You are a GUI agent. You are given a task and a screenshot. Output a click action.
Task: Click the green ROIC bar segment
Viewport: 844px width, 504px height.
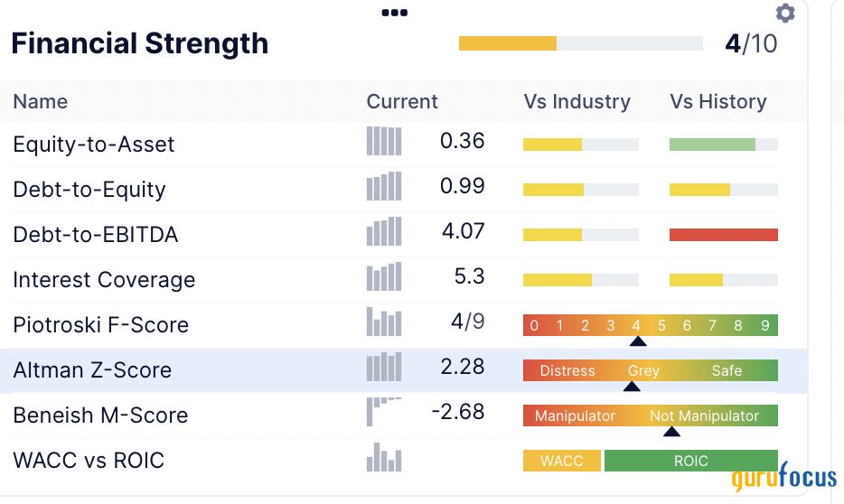[690, 461]
